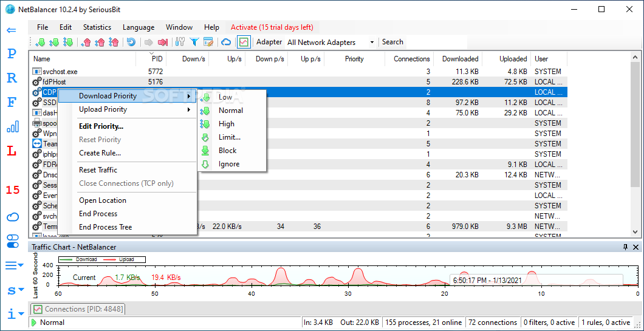644x331 pixels.
Task: Select Edit Priority... from context menu
Action: (x=128, y=126)
